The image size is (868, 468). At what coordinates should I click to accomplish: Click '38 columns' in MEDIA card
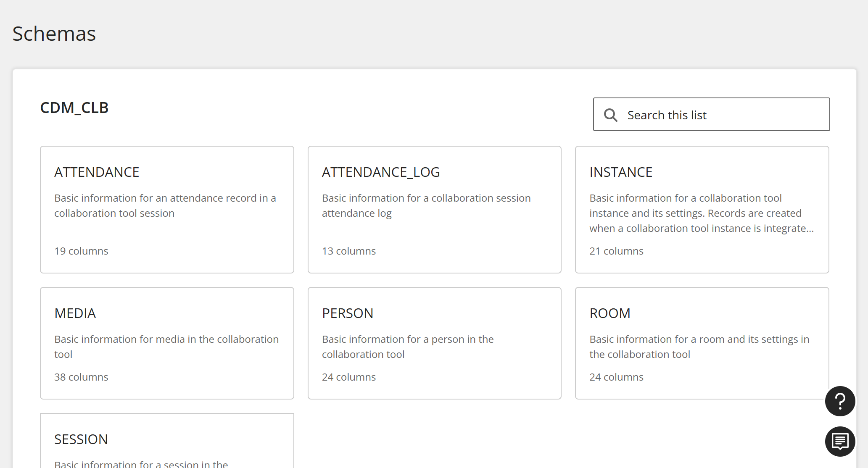81,377
